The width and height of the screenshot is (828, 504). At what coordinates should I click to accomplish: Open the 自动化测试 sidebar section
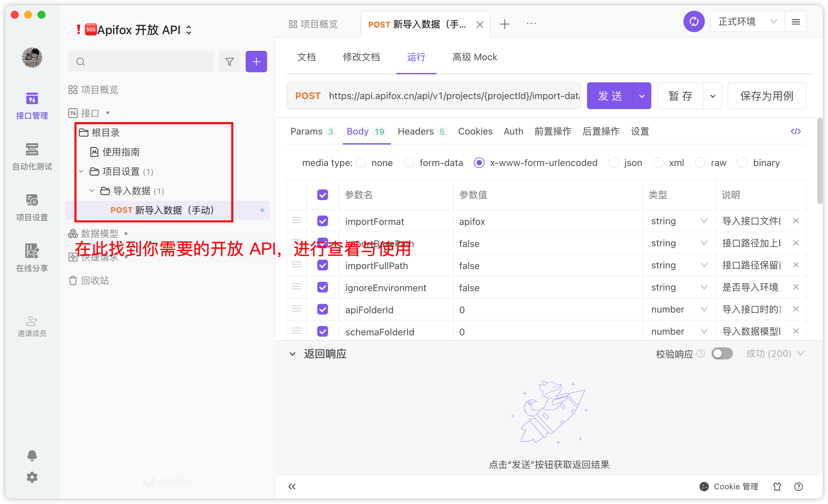pyautogui.click(x=32, y=157)
